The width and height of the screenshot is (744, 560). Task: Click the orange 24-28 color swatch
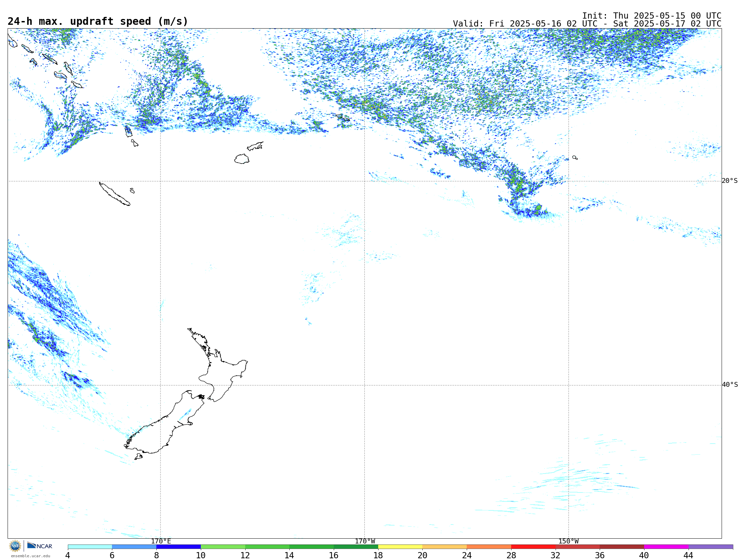click(489, 547)
